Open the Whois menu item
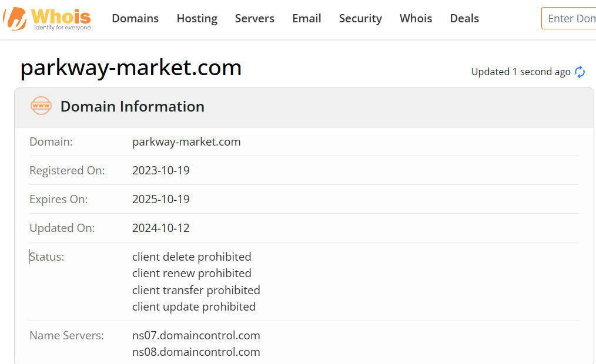Screen dimensions: 596x364 [x=416, y=18]
